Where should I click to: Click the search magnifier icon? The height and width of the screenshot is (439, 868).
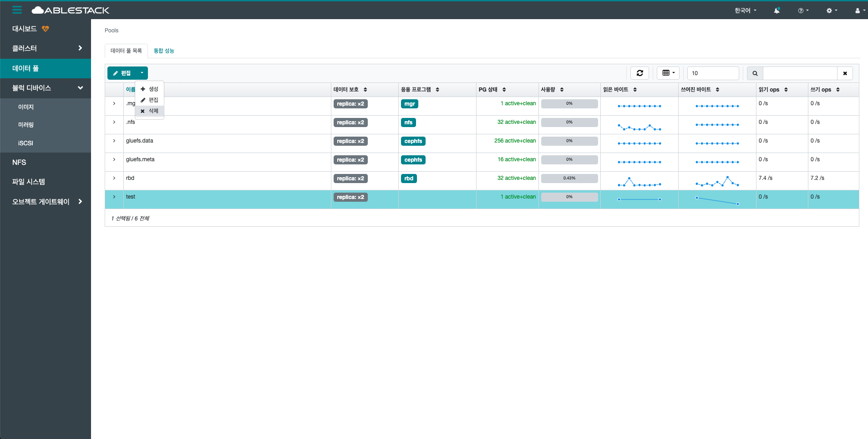click(x=755, y=73)
